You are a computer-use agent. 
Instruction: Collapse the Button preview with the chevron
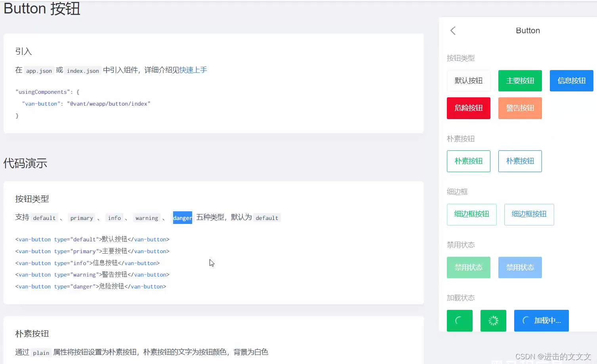(453, 30)
